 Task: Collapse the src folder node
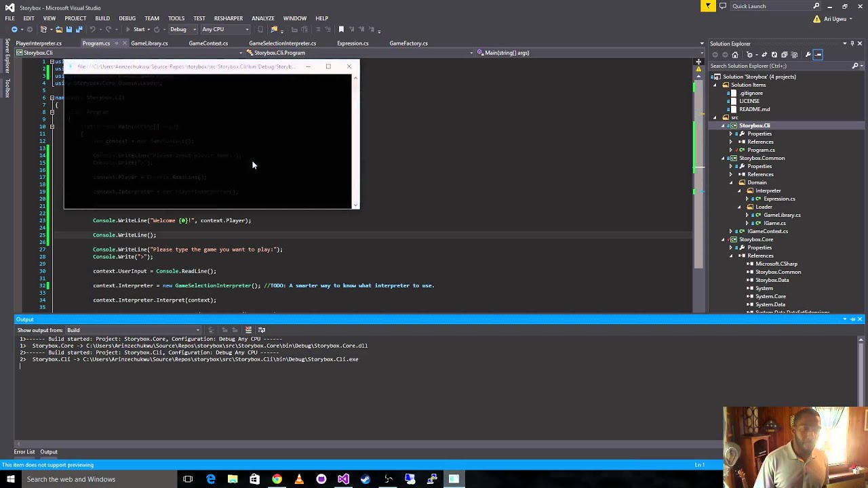point(715,117)
